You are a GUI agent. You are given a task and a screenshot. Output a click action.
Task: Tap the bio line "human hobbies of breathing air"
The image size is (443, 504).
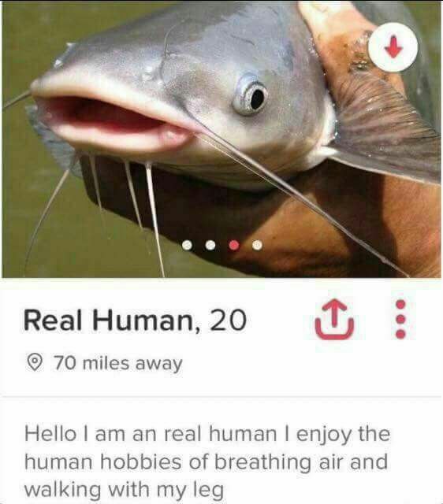[206, 461]
